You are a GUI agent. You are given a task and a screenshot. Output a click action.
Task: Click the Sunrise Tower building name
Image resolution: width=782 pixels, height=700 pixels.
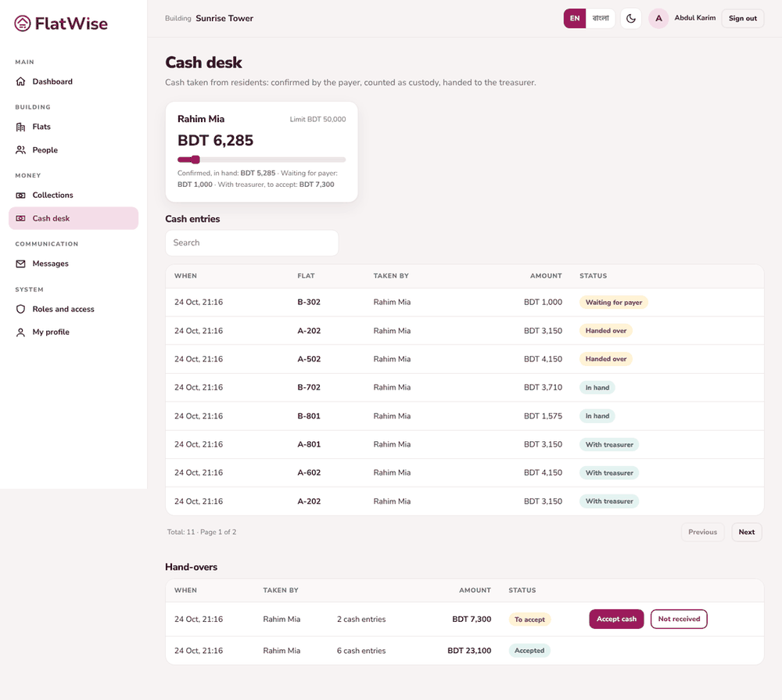[224, 19]
